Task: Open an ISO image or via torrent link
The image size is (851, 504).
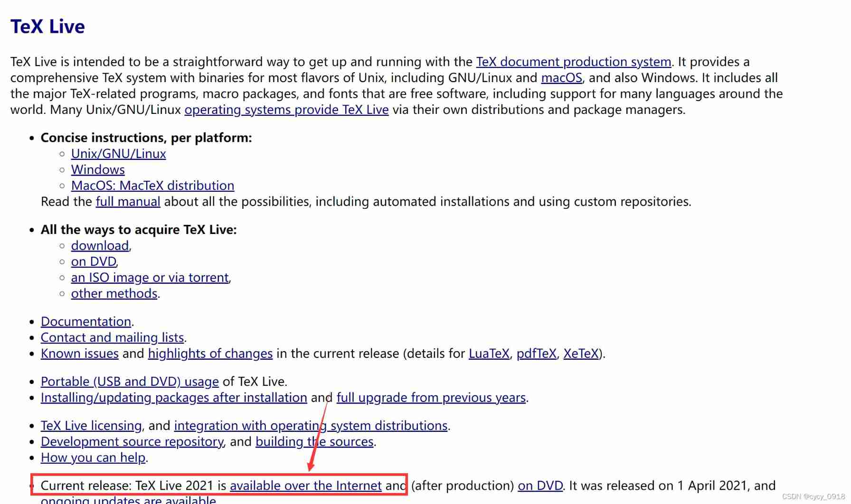Action: tap(150, 278)
